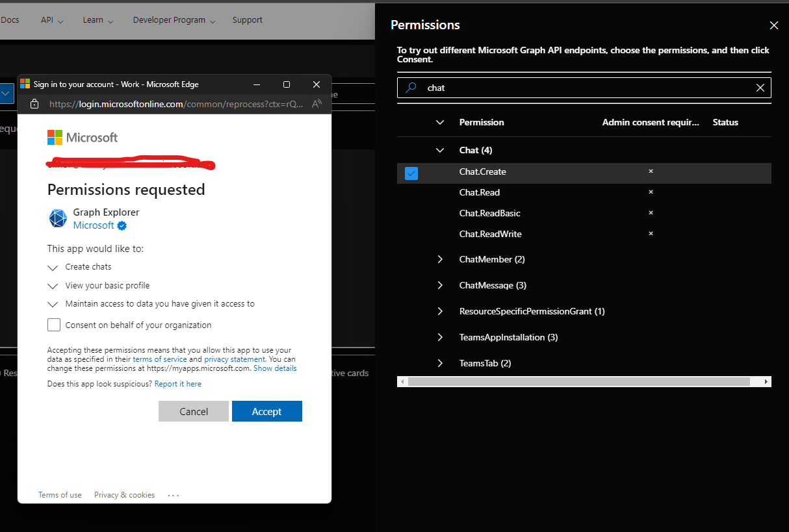Uncheck the Chat.Create permission checkbox
This screenshot has width=789, height=532.
point(411,173)
